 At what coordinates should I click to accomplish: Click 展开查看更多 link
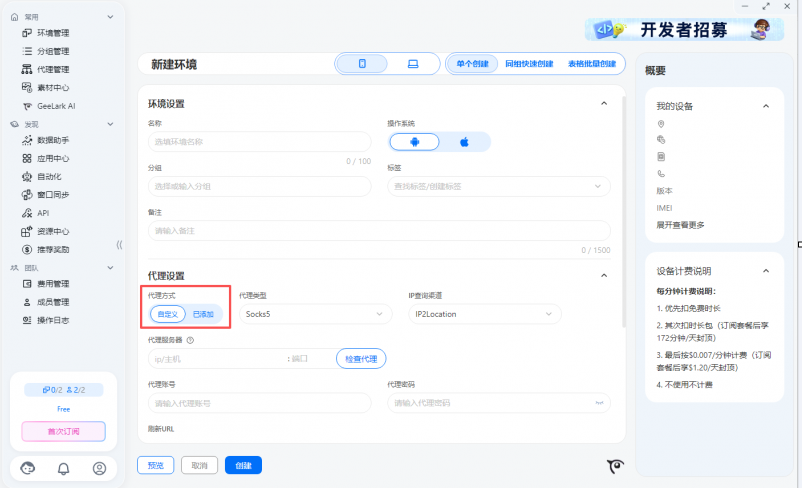[x=680, y=225]
